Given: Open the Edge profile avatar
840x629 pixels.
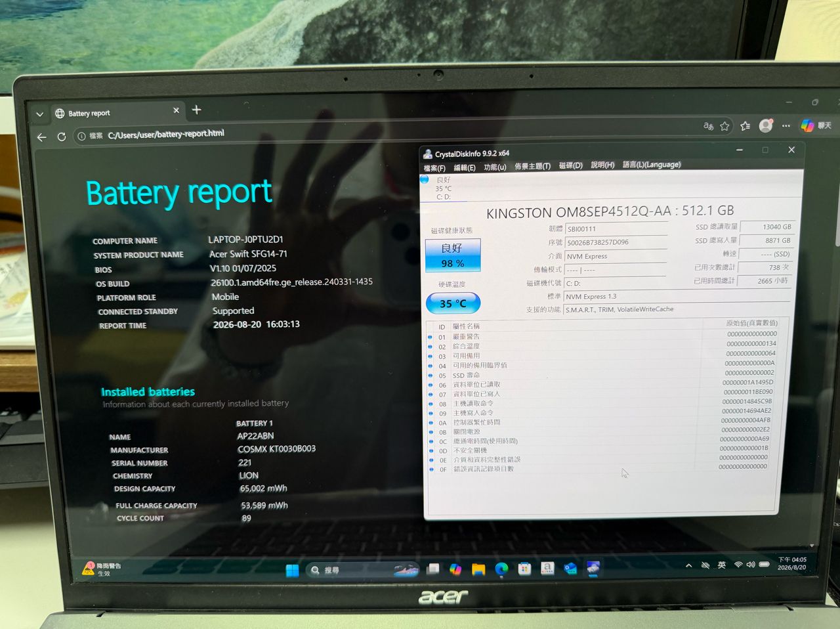Looking at the screenshot, I should click(765, 125).
